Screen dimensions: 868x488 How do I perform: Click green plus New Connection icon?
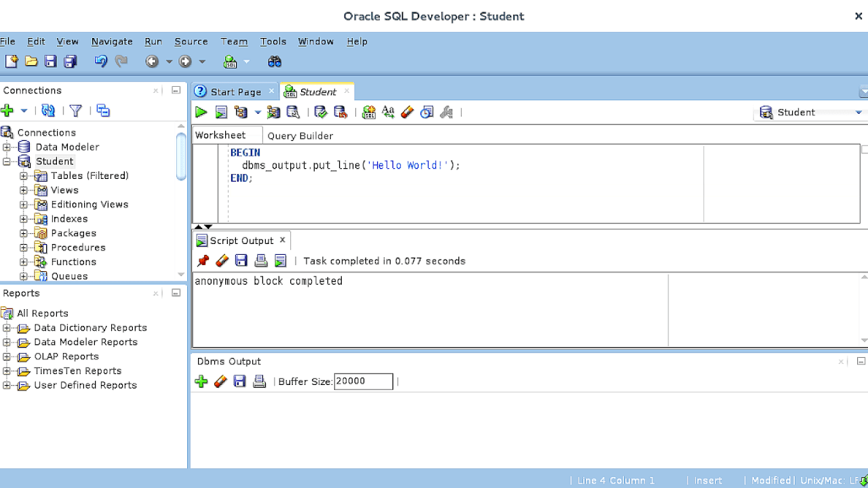7,110
